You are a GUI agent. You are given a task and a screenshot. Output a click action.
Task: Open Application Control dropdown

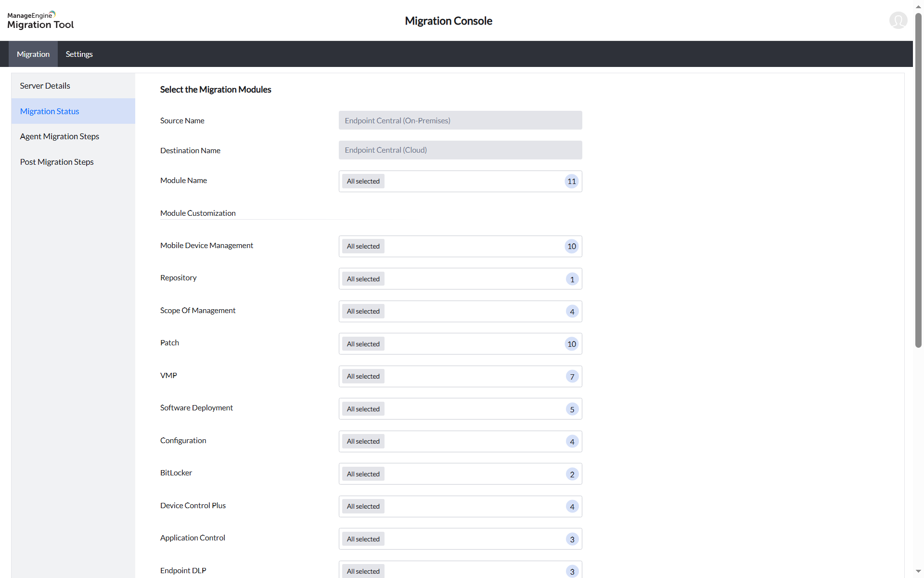tap(460, 539)
